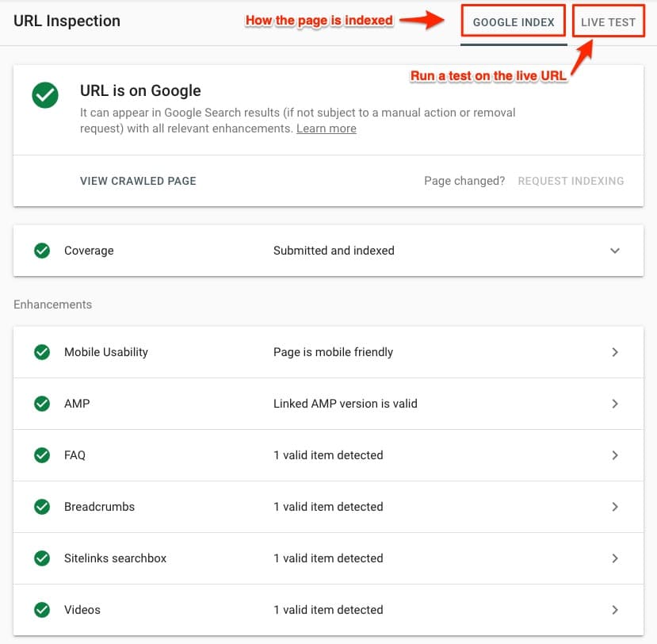657x644 pixels.
Task: Click the Breadcrumbs green check icon
Action: click(x=42, y=507)
